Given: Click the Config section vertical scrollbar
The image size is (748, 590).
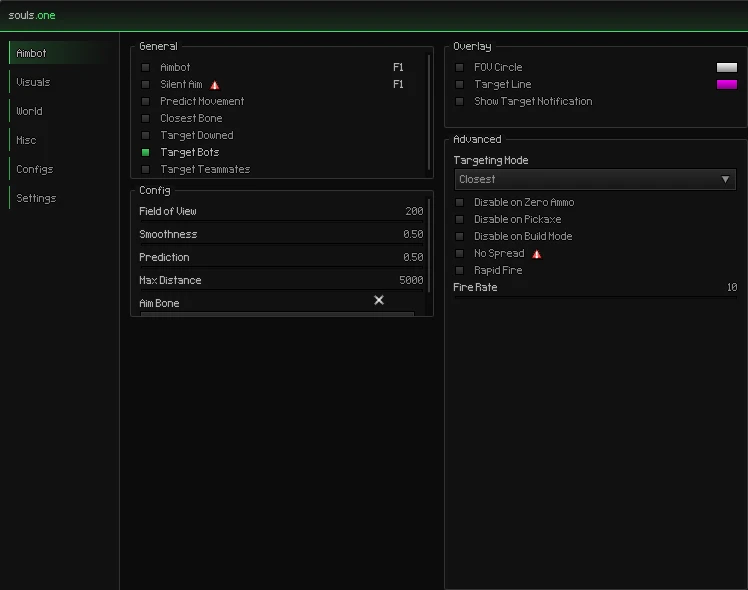Looking at the screenshot, I should tap(429, 245).
